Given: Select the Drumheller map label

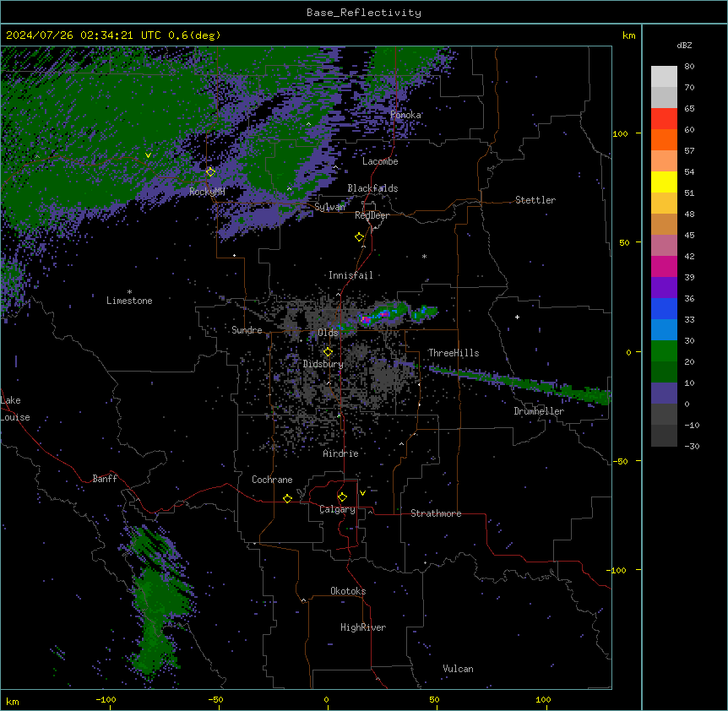Looking at the screenshot, I should (539, 411).
